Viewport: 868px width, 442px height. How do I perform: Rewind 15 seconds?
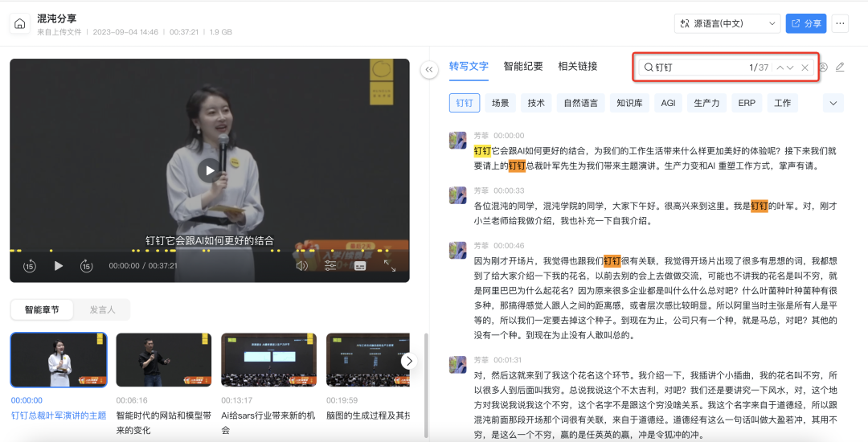30,266
